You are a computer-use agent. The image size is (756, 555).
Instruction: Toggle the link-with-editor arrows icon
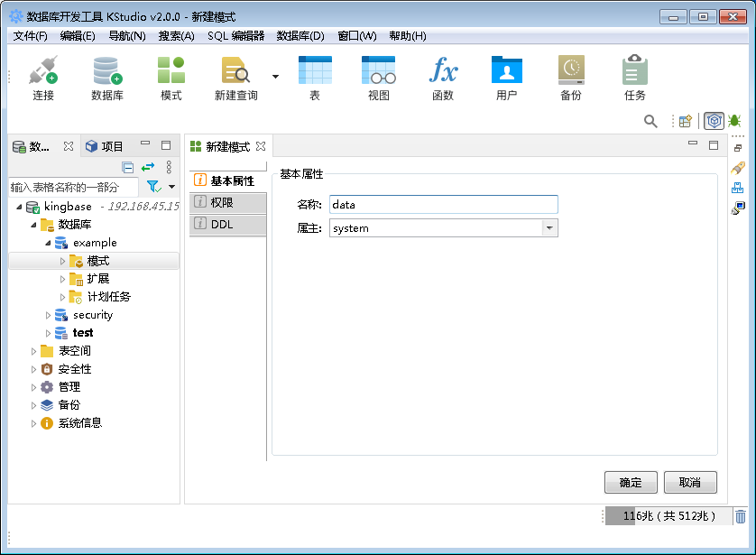click(147, 167)
